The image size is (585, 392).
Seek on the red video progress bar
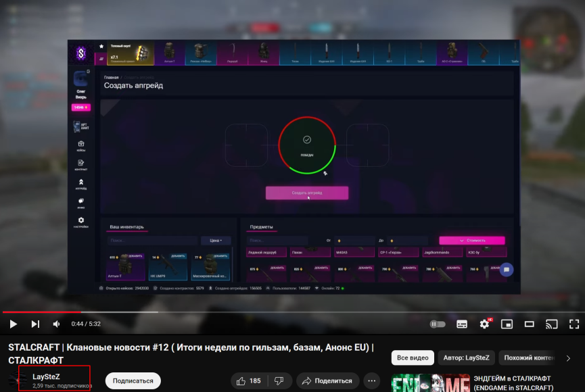pyautogui.click(x=42, y=312)
